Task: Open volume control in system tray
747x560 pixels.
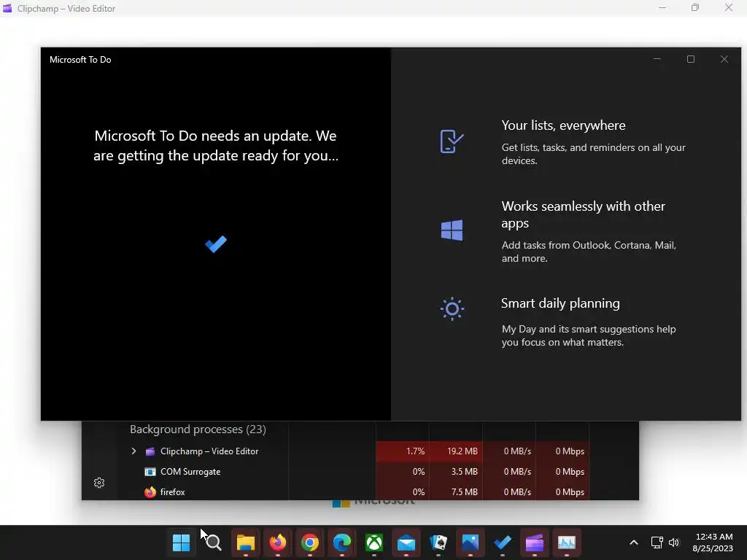Action: tap(673, 542)
